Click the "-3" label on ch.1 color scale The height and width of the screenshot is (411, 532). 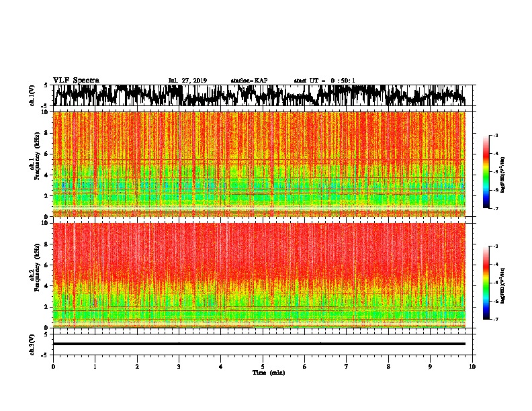pos(495,136)
